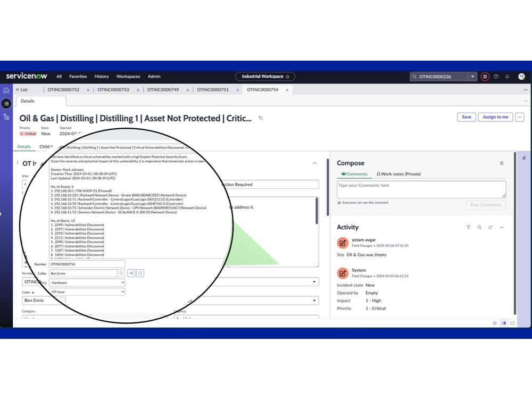The height and width of the screenshot is (399, 532).
Task: Click the help icon in the top bar
Action: tap(496, 77)
